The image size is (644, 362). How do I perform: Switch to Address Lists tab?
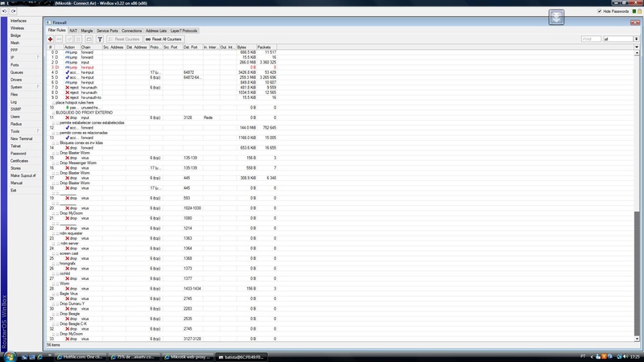click(x=156, y=31)
